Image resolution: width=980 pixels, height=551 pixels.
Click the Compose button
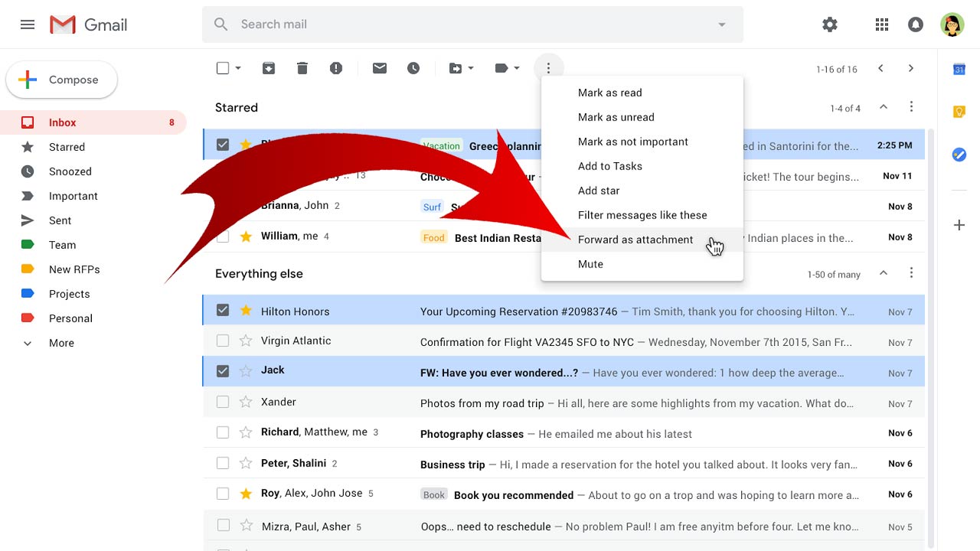62,80
